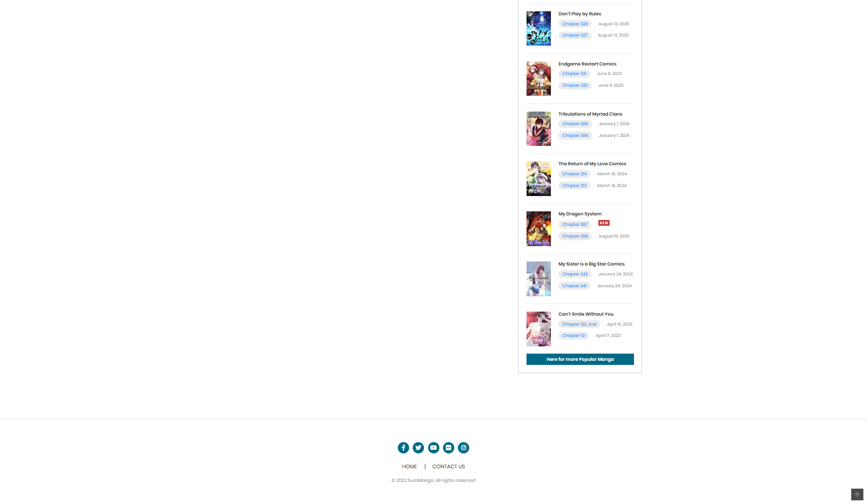867x504 pixels.
Task: Click the My Sister is a Big Star cover
Action: (x=539, y=279)
